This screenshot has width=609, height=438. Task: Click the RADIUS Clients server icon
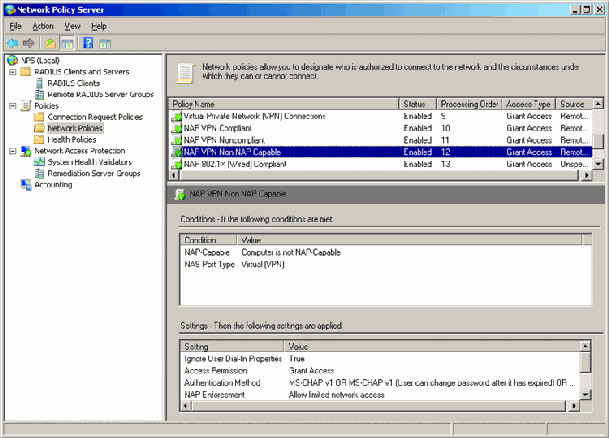[39, 83]
